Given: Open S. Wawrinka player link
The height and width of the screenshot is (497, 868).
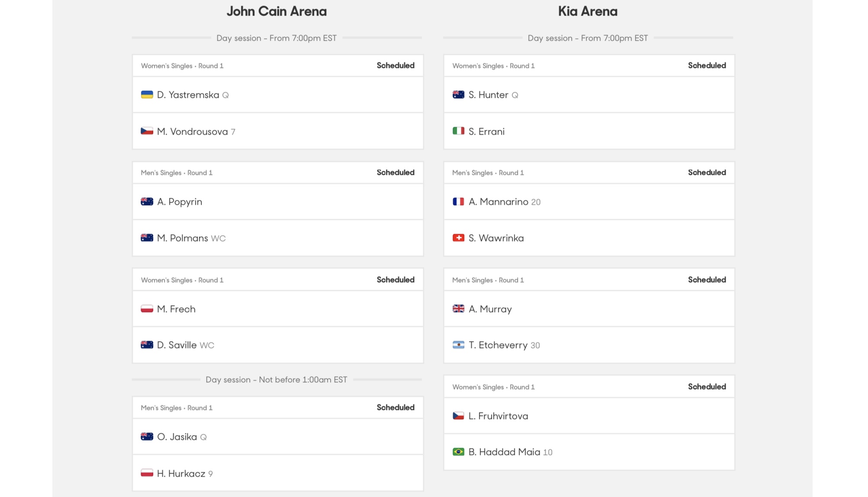Looking at the screenshot, I should tap(496, 238).
